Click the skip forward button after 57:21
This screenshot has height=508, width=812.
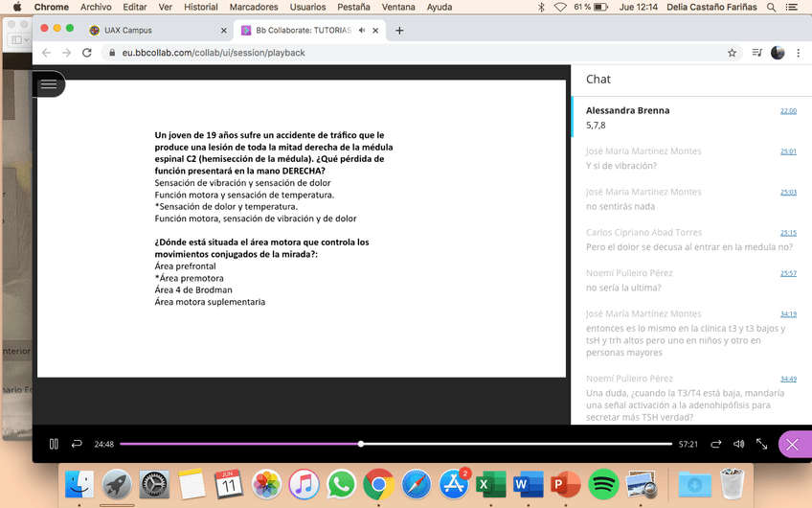(x=716, y=444)
